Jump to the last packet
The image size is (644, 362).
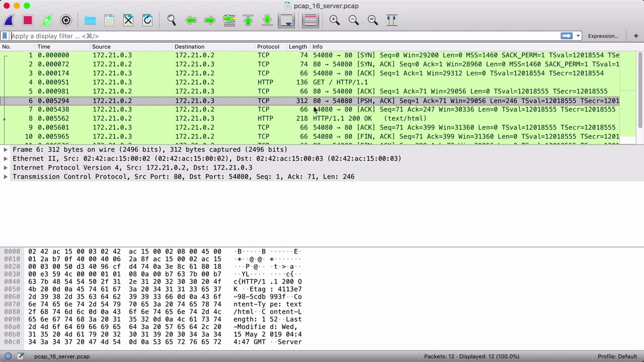[267, 20]
